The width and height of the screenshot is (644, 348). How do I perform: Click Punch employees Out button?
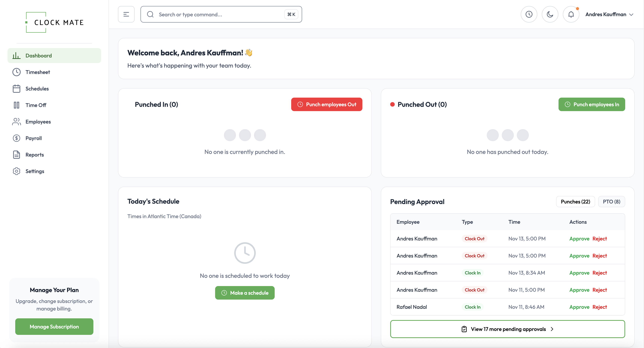pos(327,104)
